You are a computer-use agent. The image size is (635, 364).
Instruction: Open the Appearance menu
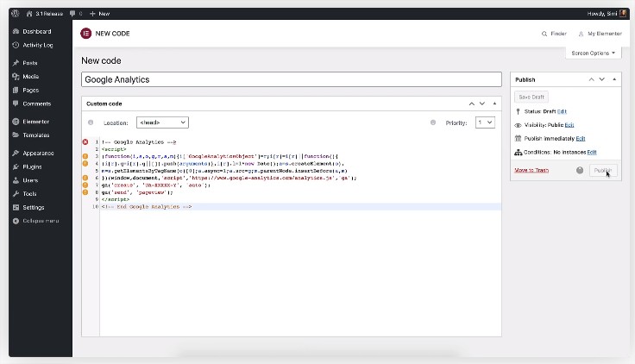click(x=38, y=153)
